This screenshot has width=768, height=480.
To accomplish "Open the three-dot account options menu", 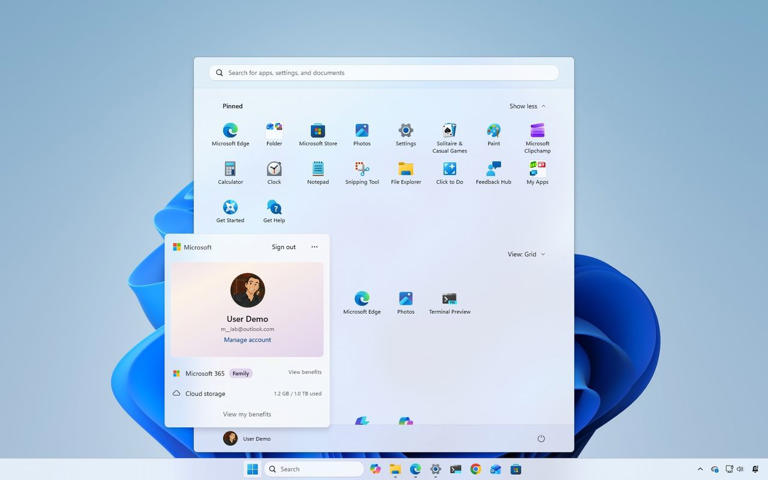I will click(x=314, y=247).
